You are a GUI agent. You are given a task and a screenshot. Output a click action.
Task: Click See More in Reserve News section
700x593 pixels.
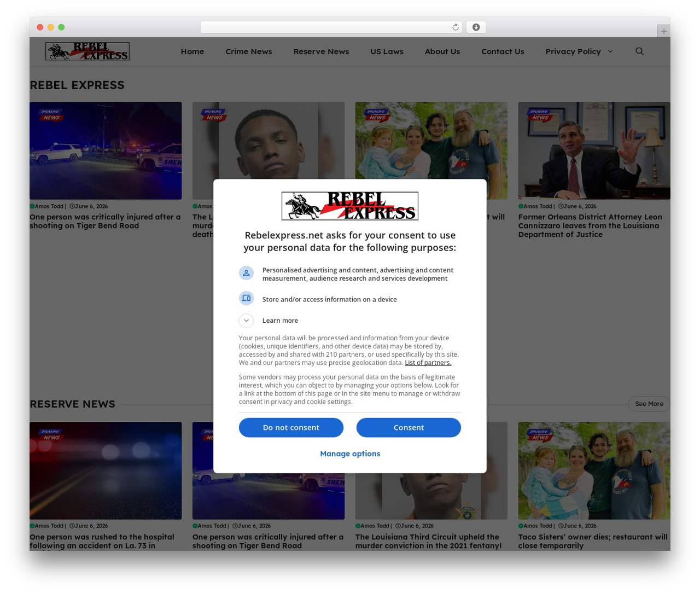tap(649, 404)
